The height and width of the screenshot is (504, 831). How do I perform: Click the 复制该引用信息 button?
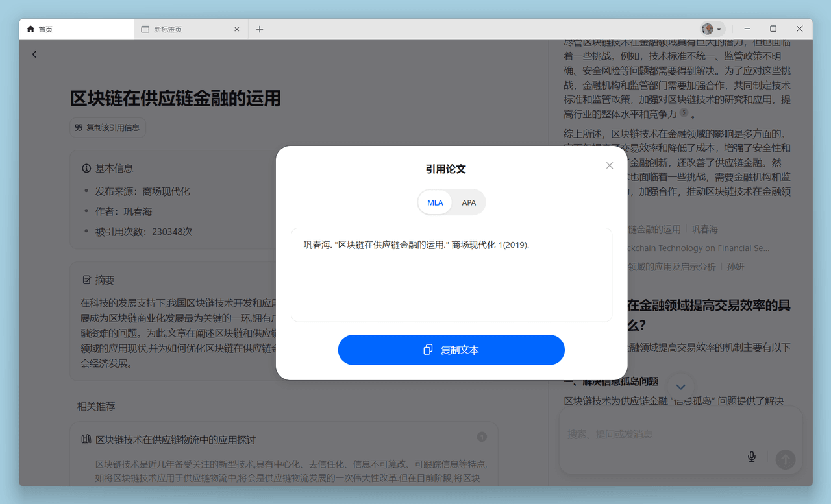coord(108,127)
